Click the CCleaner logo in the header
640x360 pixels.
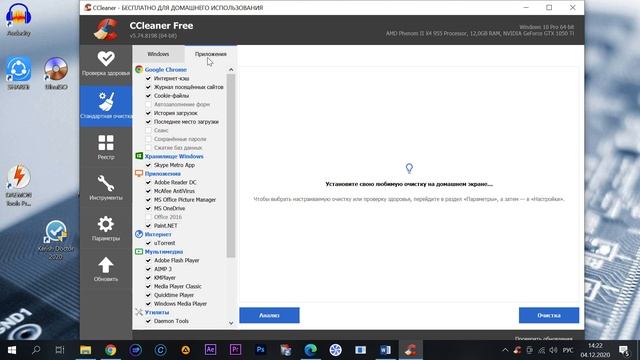pos(106,29)
